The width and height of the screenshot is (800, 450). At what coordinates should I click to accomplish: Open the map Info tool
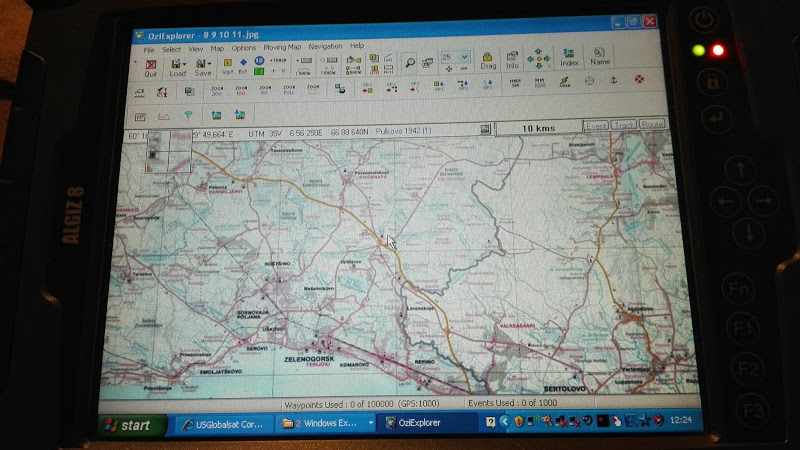point(512,61)
